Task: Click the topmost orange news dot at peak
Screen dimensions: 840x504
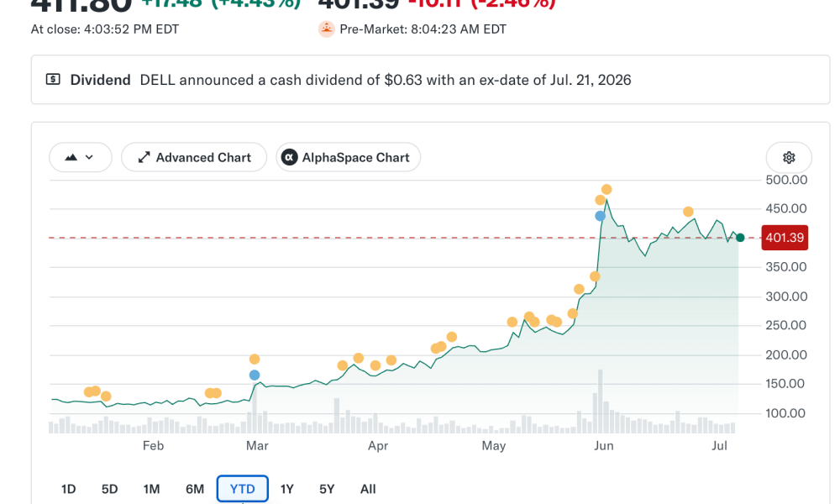Action: point(606,189)
